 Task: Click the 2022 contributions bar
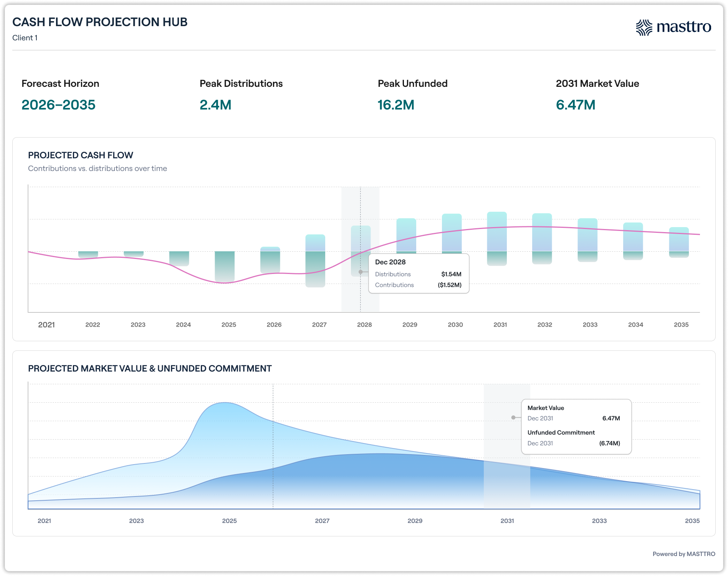coord(88,254)
